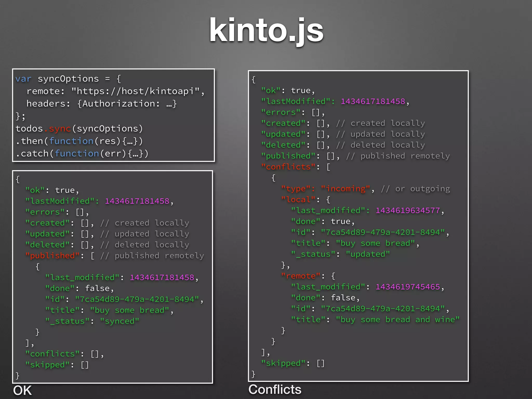532x399 pixels.
Task: Click the "last_modified": 1434617181458 nested line
Action: coord(122,277)
